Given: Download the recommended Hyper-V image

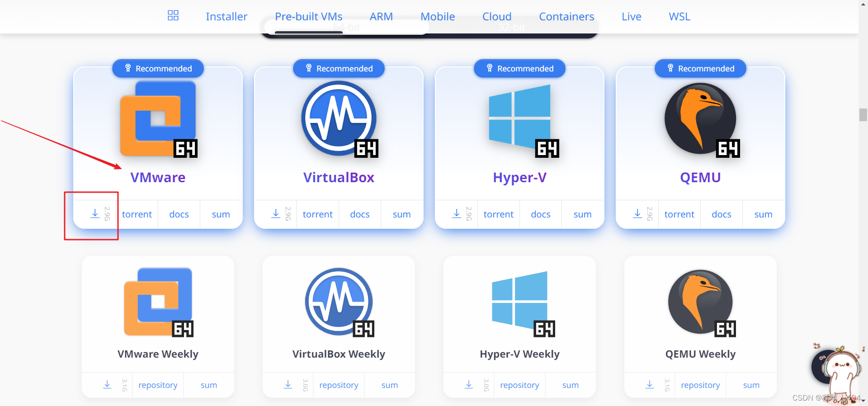Looking at the screenshot, I should [x=457, y=214].
